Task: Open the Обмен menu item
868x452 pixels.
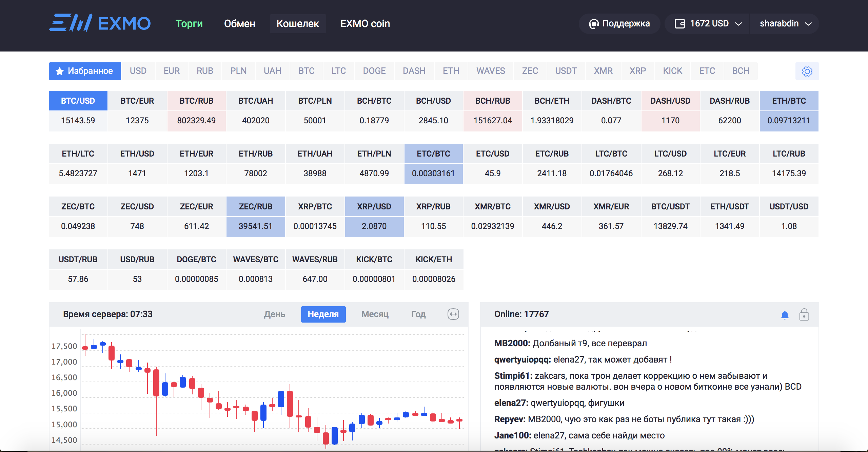Action: (239, 23)
